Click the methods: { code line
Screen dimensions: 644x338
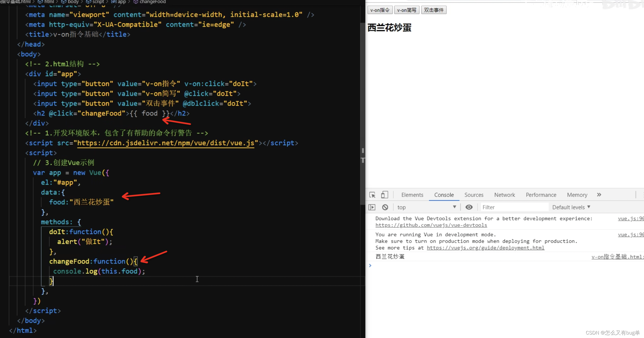[61, 222]
